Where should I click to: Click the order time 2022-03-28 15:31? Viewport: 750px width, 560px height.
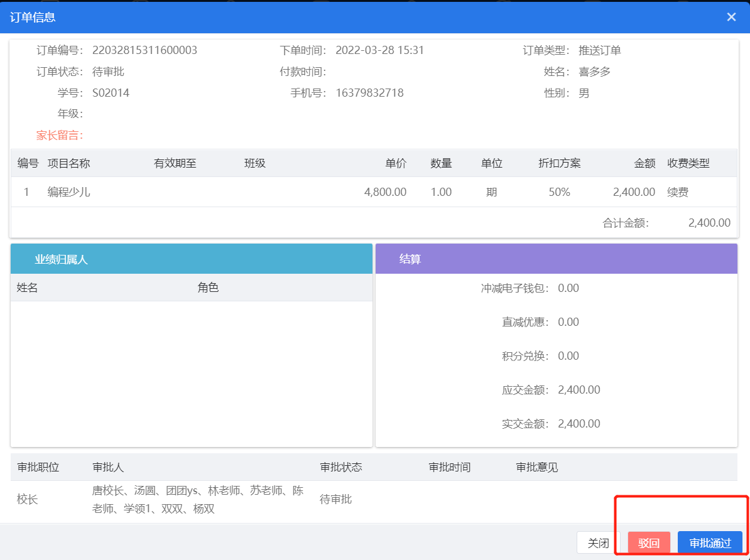[379, 50]
